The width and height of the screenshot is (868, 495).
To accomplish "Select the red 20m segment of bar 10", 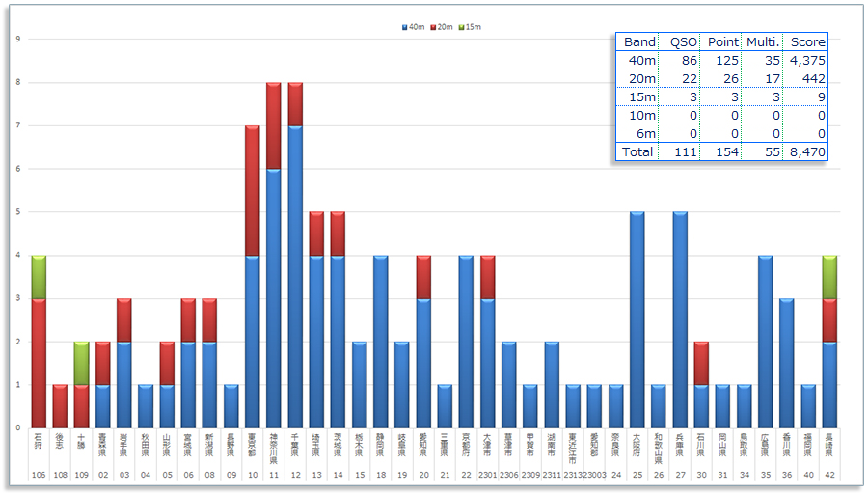I will click(252, 191).
